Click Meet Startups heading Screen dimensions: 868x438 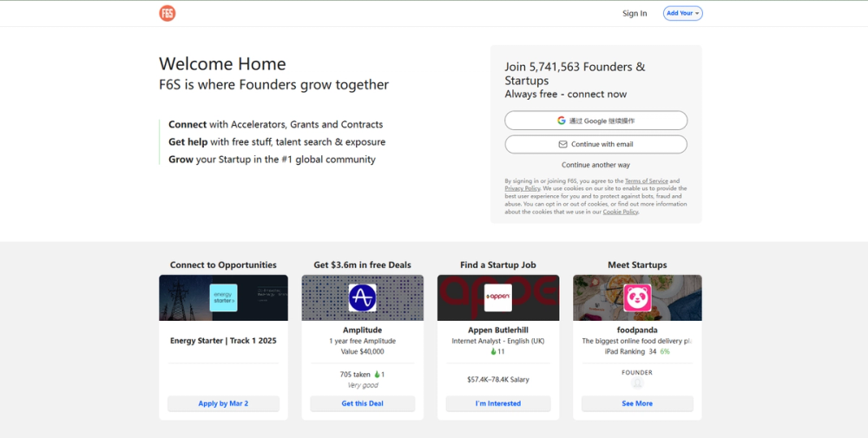(637, 265)
